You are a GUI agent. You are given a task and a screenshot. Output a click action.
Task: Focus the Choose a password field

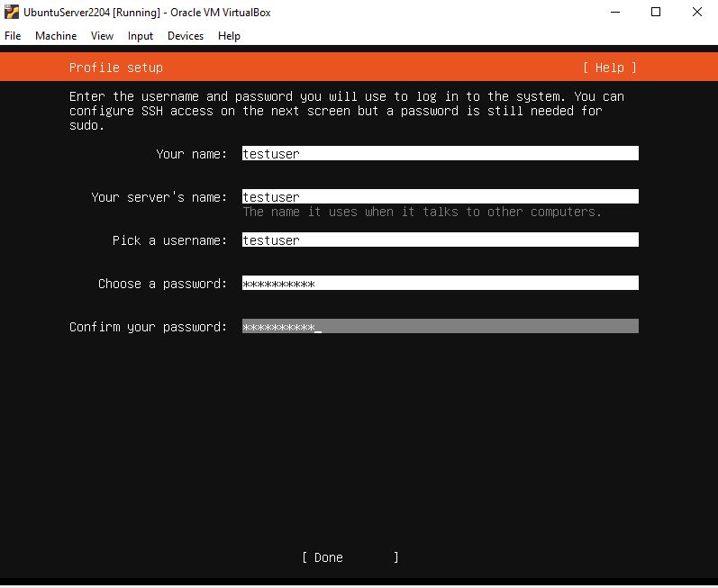tap(440, 284)
